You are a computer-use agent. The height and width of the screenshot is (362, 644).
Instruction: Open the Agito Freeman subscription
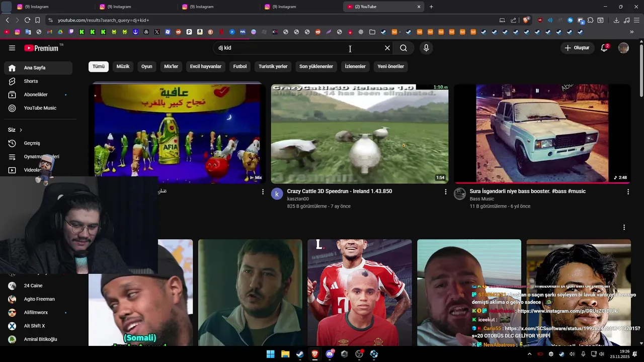click(38, 299)
